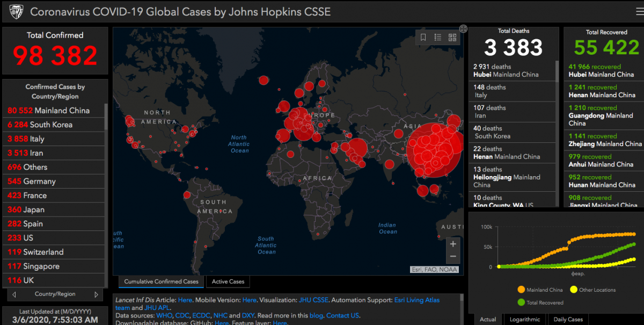Click 1 141 recovered Zhejiang entry
This screenshot has height=325, width=644.
coord(605,140)
